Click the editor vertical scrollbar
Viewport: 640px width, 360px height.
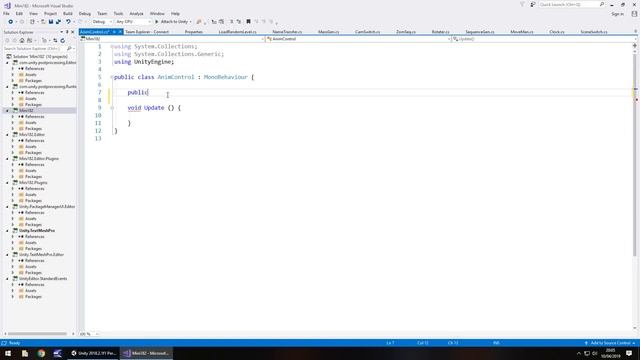click(635, 155)
